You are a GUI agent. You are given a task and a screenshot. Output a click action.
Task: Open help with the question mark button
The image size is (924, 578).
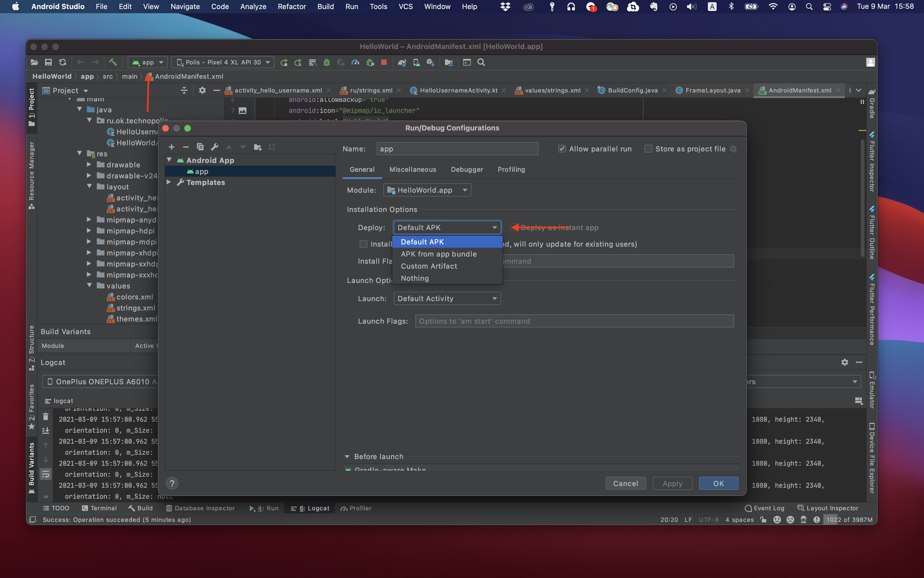(x=172, y=484)
